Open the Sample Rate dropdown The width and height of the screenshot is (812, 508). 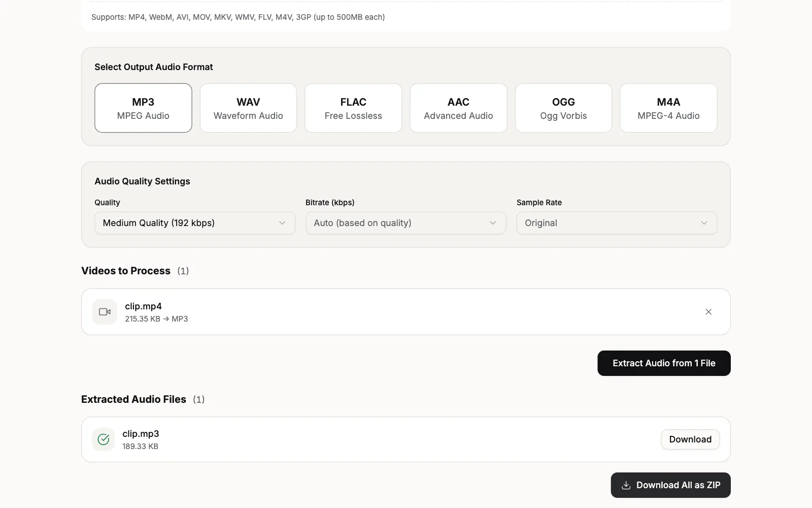pyautogui.click(x=617, y=223)
